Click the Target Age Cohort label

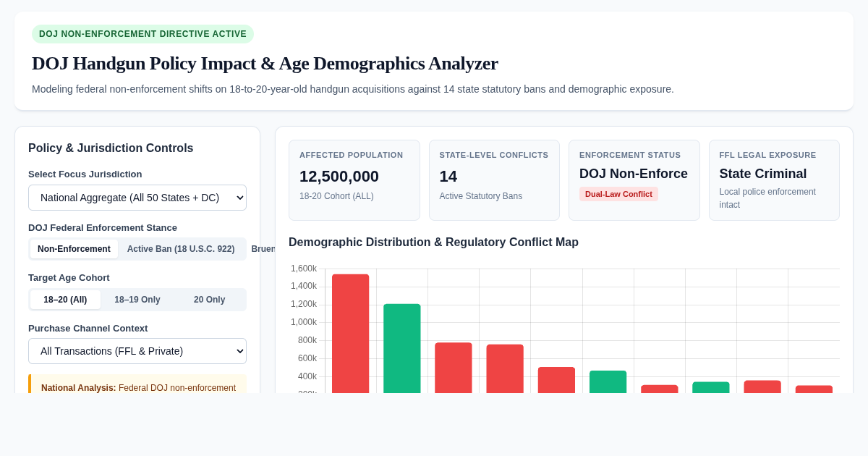coord(69,278)
